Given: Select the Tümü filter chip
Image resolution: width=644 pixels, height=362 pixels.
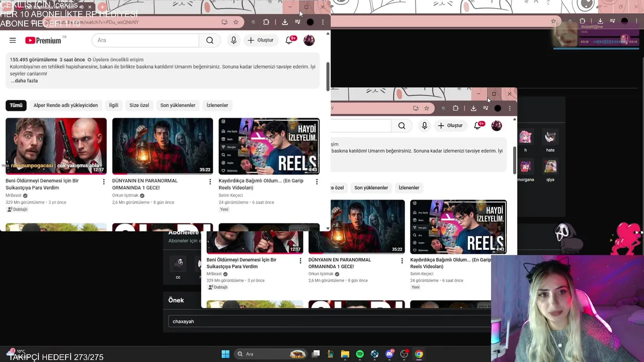Looking at the screenshot, I should [x=16, y=105].
